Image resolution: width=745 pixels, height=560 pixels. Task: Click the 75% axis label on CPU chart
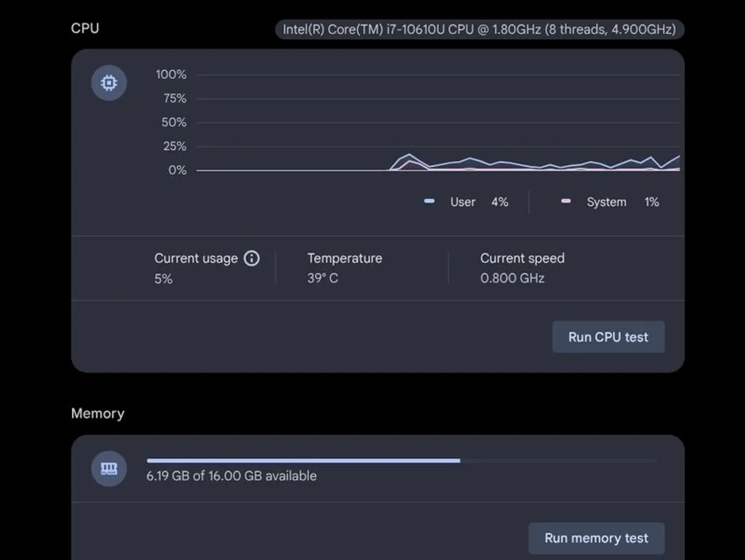[174, 98]
